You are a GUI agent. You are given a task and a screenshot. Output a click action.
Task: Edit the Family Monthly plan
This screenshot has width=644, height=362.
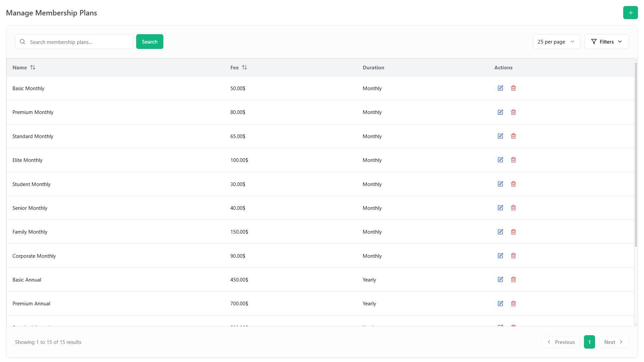pos(500,232)
